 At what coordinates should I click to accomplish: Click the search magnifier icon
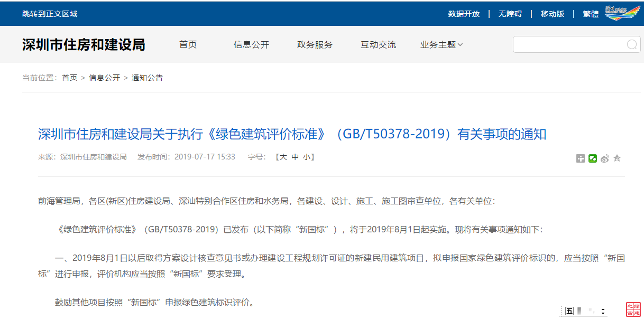tap(631, 44)
